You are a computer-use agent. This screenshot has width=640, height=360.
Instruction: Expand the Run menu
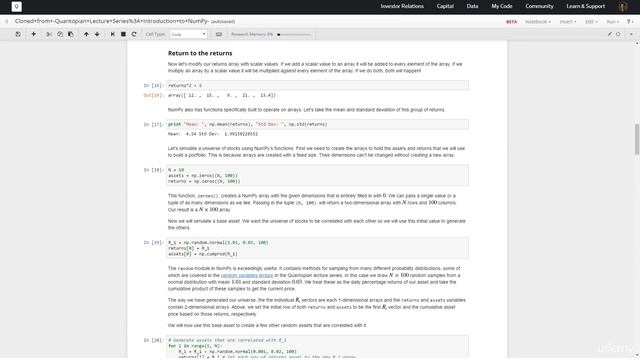[x=612, y=22]
